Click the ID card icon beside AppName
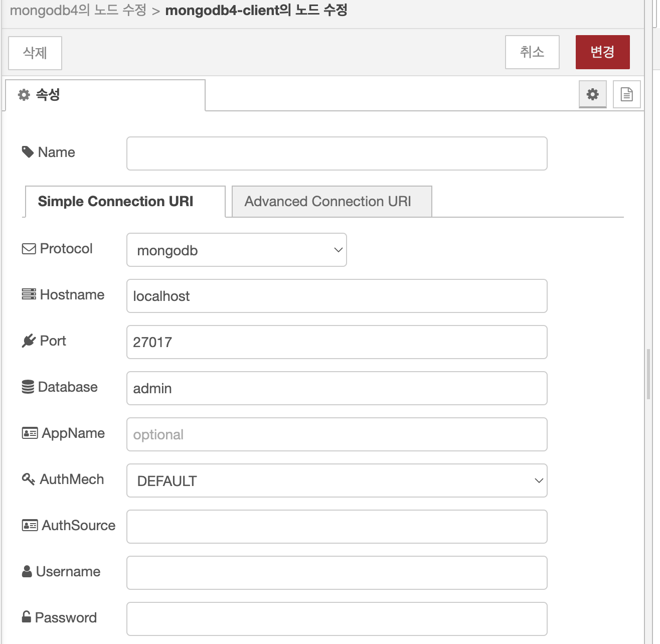This screenshot has height=644, width=660. pos(30,433)
